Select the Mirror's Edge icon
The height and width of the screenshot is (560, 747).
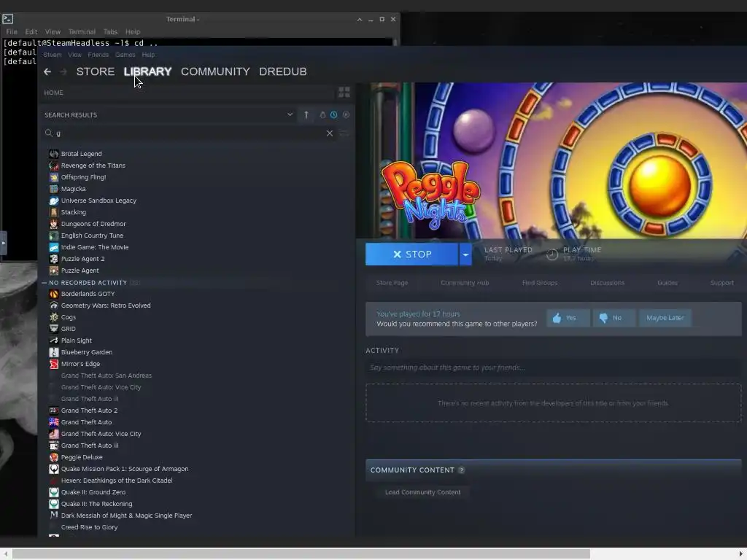coord(54,364)
